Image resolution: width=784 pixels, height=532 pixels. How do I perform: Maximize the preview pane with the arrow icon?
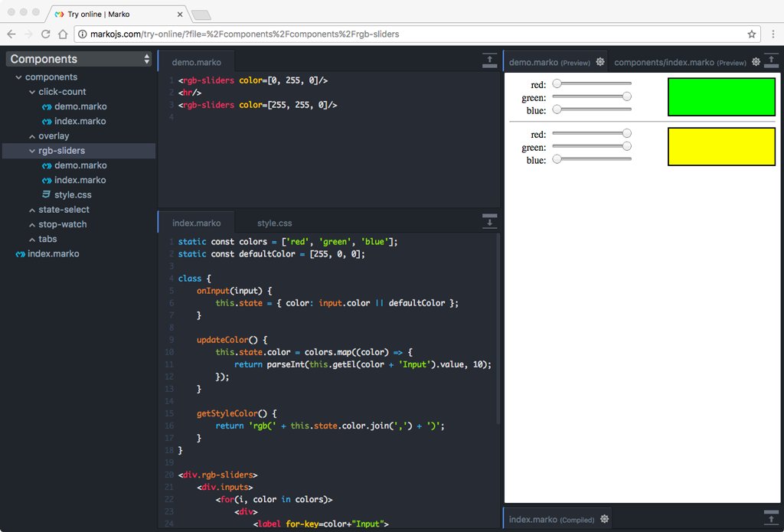pyautogui.click(x=771, y=60)
